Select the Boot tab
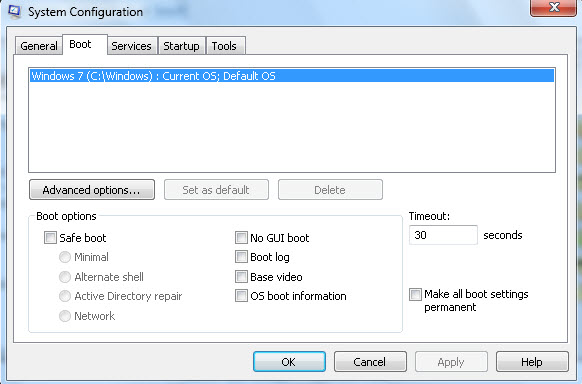Screen dimensions: 582x384 [x=85, y=45]
